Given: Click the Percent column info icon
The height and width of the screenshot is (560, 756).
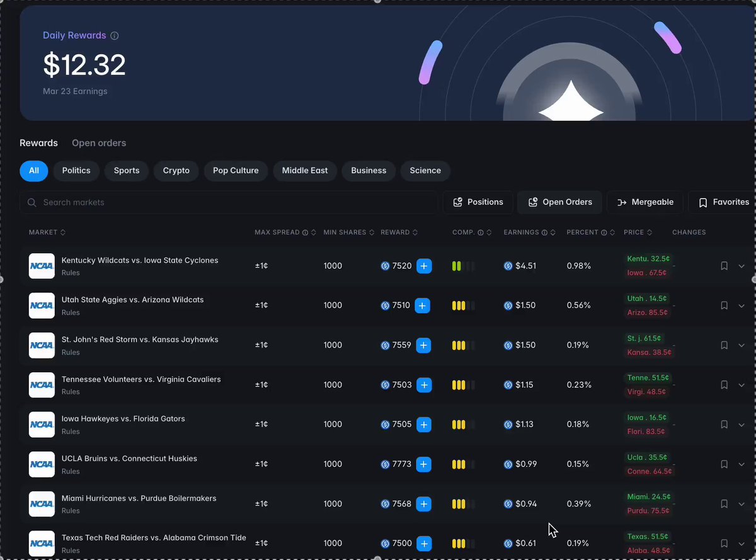Looking at the screenshot, I should (x=604, y=232).
